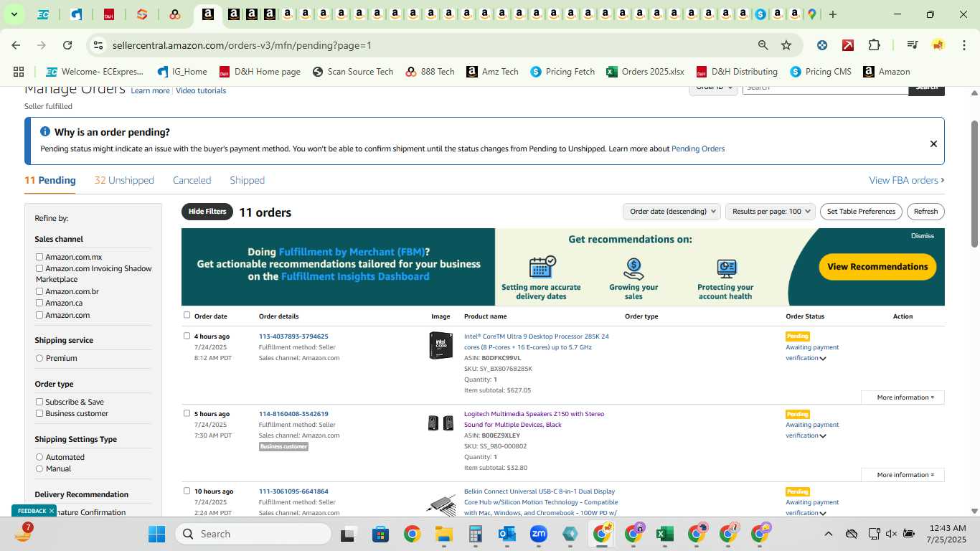Click Set Table Preferences button

861,212
